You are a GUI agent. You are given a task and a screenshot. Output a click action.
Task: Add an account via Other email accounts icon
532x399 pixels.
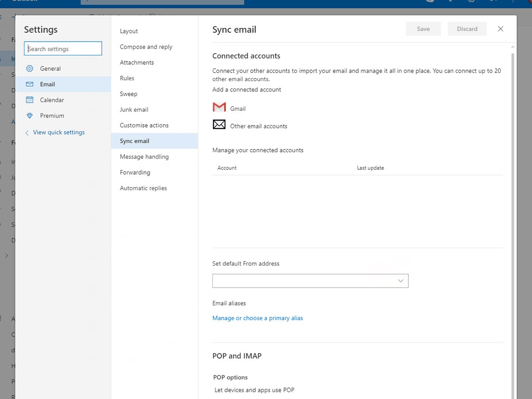pyautogui.click(x=219, y=125)
